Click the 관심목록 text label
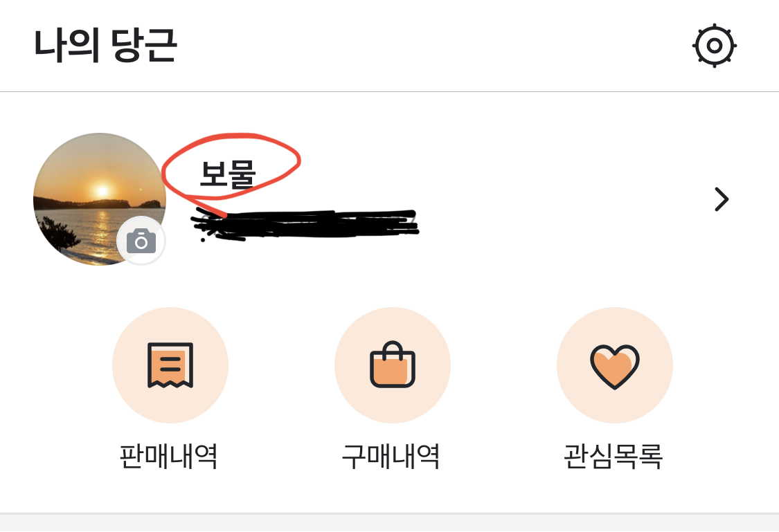 pos(614,456)
